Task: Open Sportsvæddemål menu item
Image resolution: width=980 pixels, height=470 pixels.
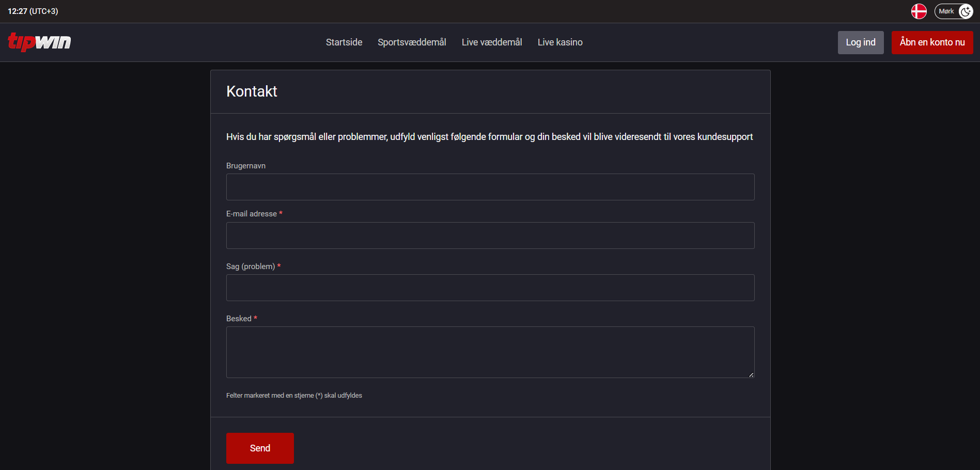Action: 412,42
